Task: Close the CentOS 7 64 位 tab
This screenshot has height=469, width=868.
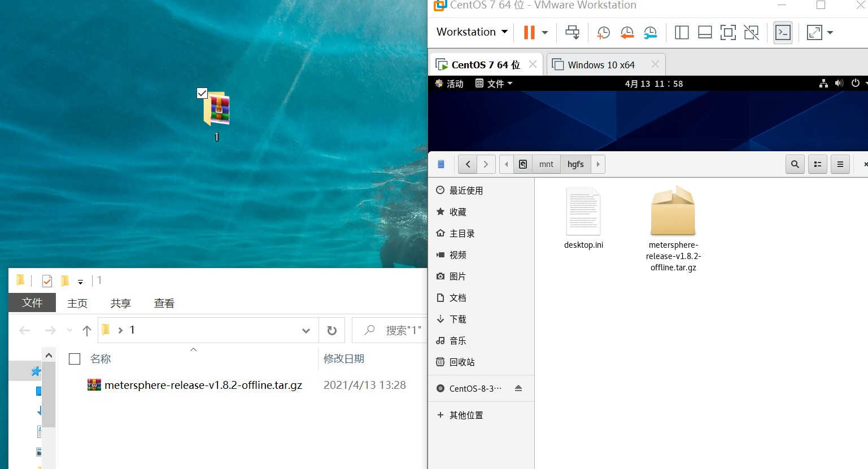Action: [x=533, y=64]
